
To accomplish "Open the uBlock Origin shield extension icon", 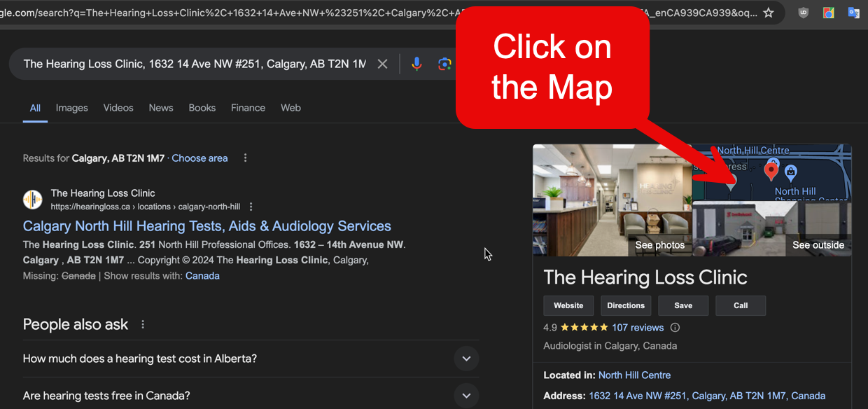I will tap(803, 13).
